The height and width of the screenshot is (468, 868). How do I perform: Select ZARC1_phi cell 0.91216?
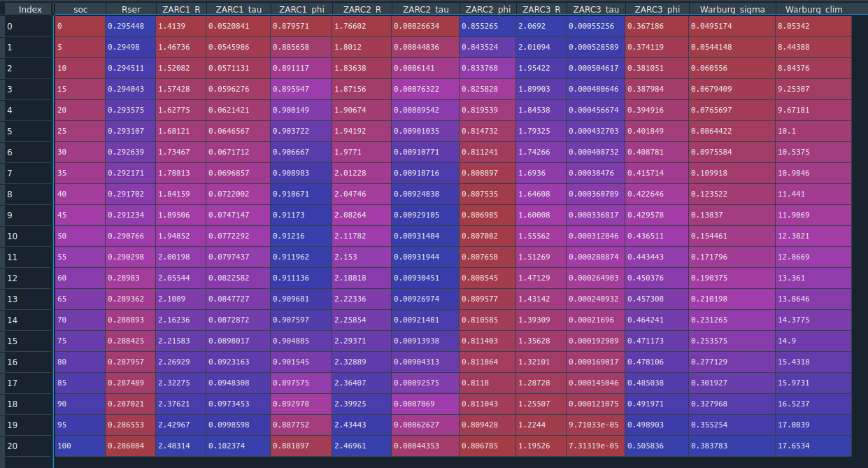point(301,236)
